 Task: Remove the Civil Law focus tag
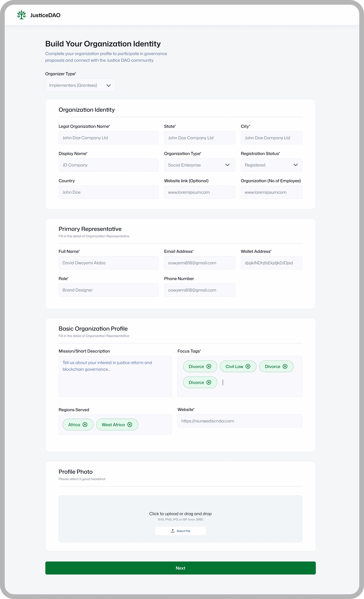248,366
